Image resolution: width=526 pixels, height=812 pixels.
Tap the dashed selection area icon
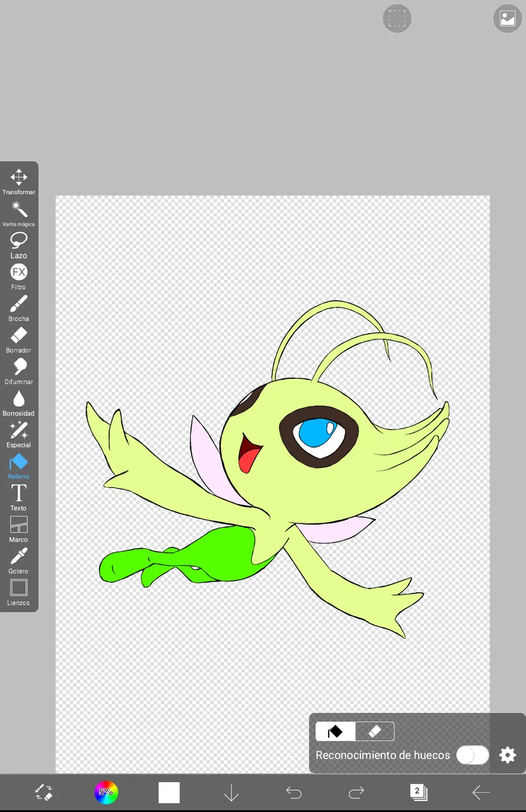tap(397, 18)
